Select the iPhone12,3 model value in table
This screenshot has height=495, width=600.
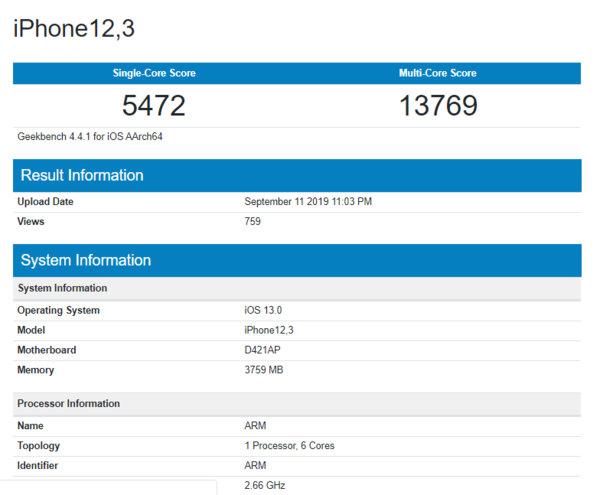pyautogui.click(x=269, y=330)
